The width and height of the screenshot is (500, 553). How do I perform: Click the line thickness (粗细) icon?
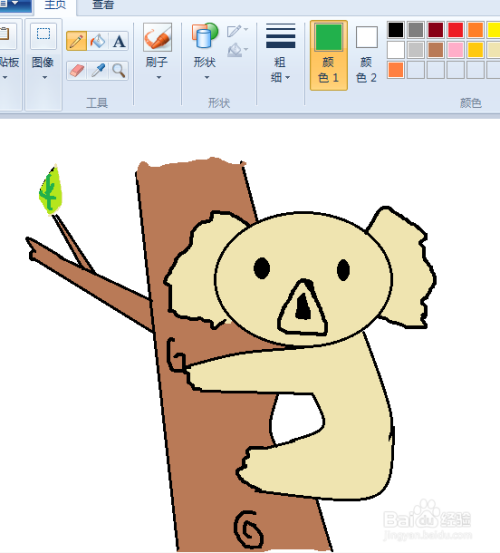[281, 36]
